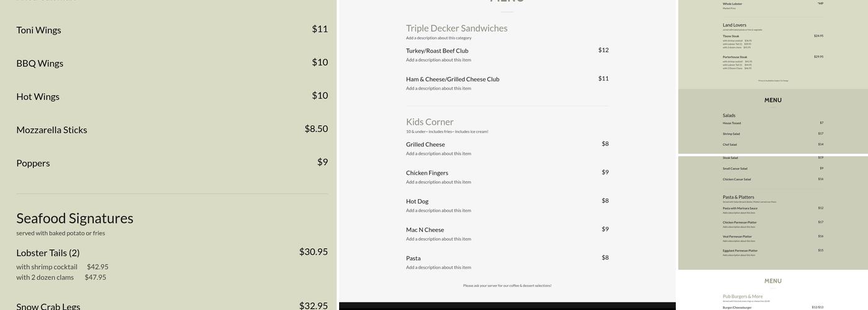Click Triple Decker Sandwiches heading
The image size is (868, 310).
point(456,29)
